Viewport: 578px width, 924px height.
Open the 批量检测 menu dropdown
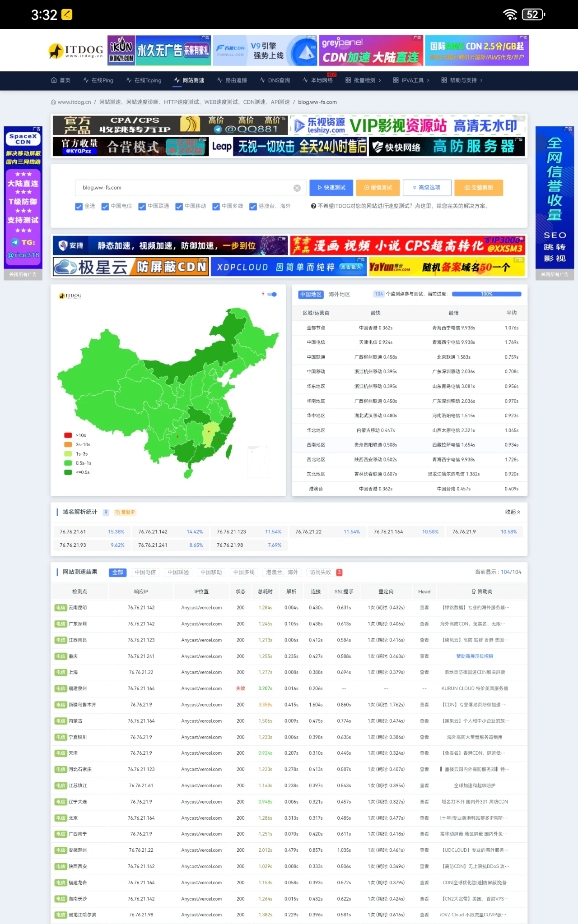coord(364,80)
